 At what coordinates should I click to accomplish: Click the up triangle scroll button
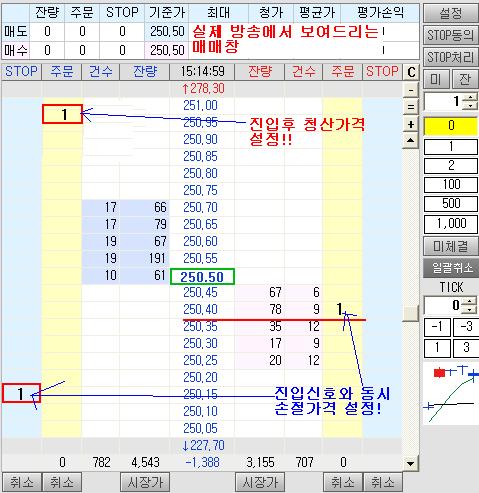411,141
